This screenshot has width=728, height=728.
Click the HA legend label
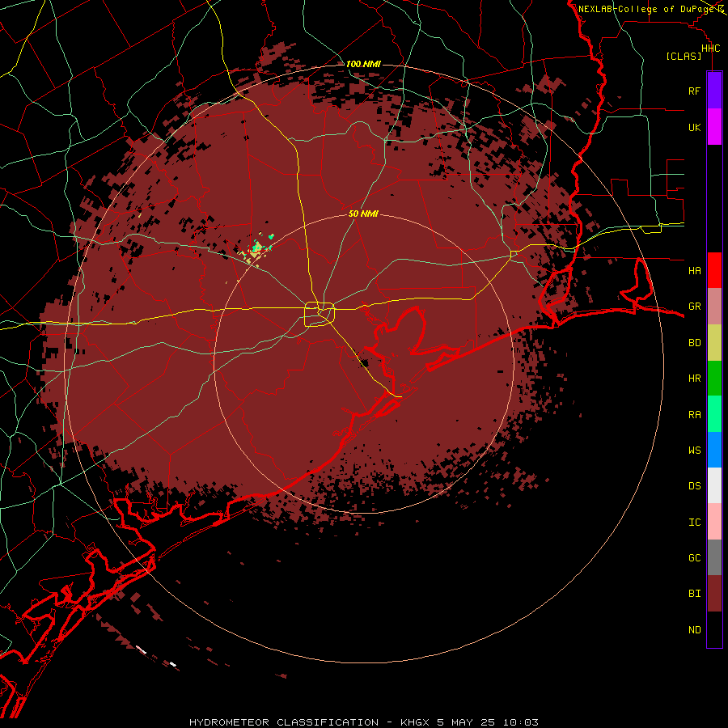[x=694, y=271]
